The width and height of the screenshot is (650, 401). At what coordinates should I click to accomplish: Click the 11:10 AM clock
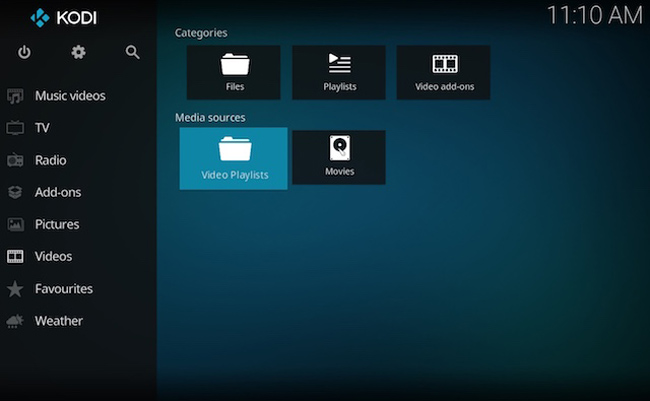(x=595, y=15)
